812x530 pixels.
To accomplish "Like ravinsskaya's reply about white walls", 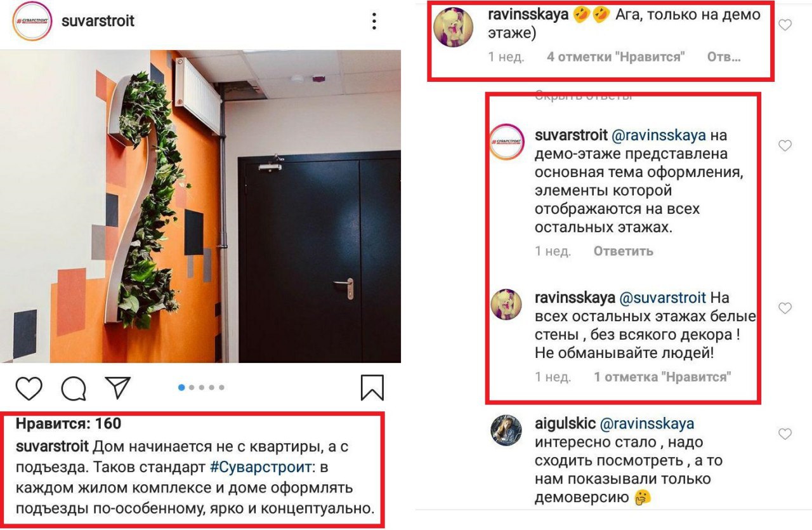I will pyautogui.click(x=785, y=308).
